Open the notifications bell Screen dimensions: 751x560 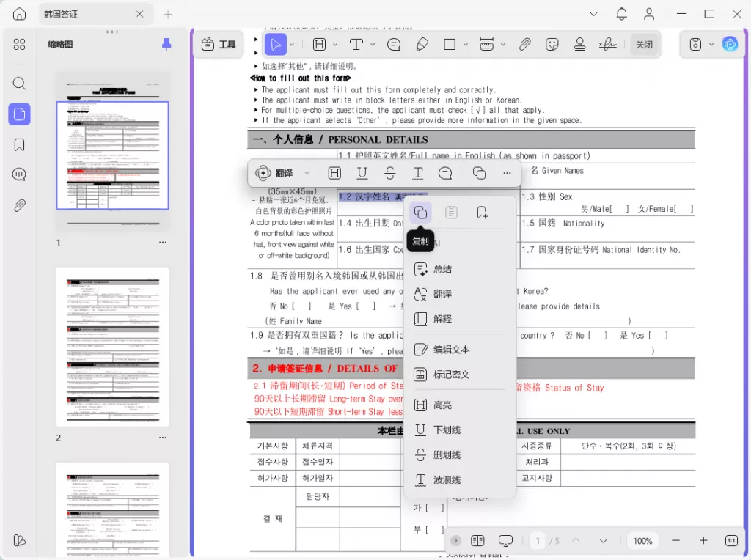coord(621,14)
